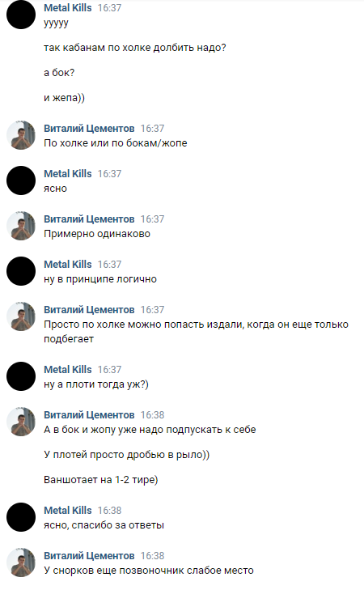Open Metal Kills avatar beside "ууууу" message
This screenshot has width=364, height=590.
click(x=21, y=15)
